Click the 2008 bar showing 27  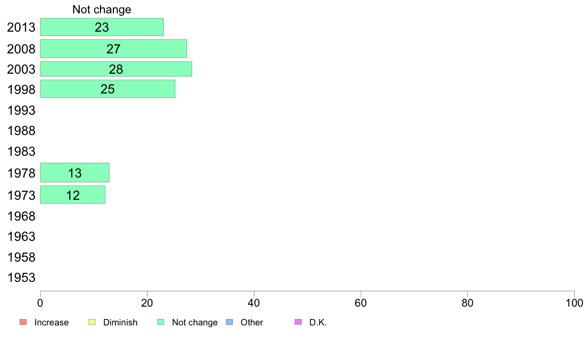[114, 49]
